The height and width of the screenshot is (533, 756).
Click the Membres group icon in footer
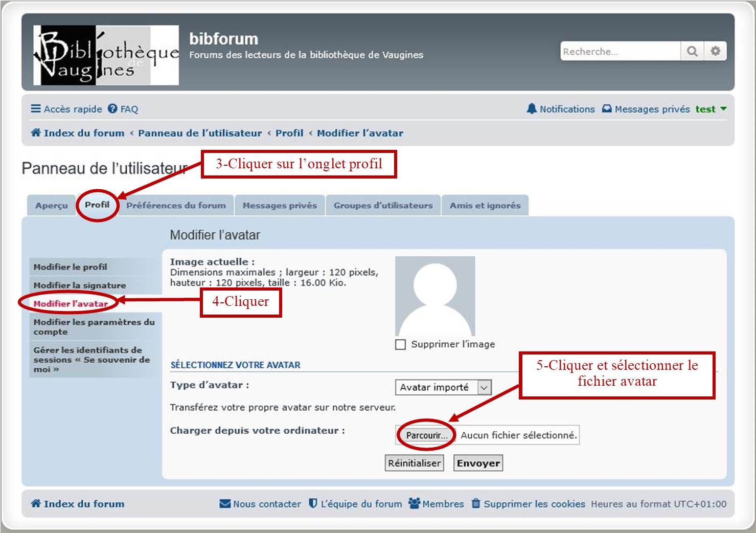point(414,503)
